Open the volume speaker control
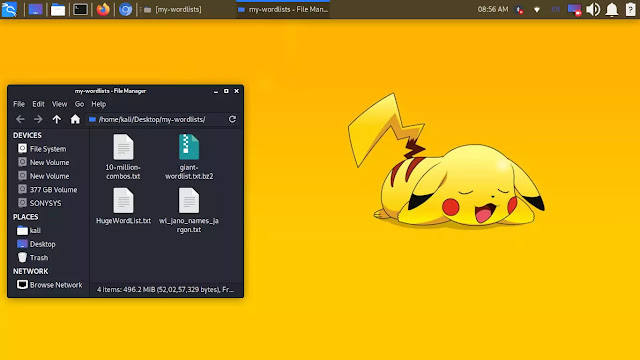The height and width of the screenshot is (360, 640). tap(593, 9)
